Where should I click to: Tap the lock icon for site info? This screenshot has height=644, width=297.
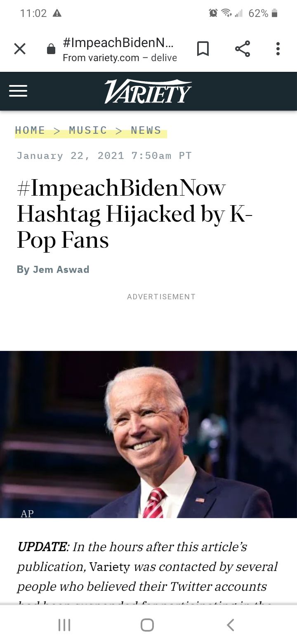(51, 50)
